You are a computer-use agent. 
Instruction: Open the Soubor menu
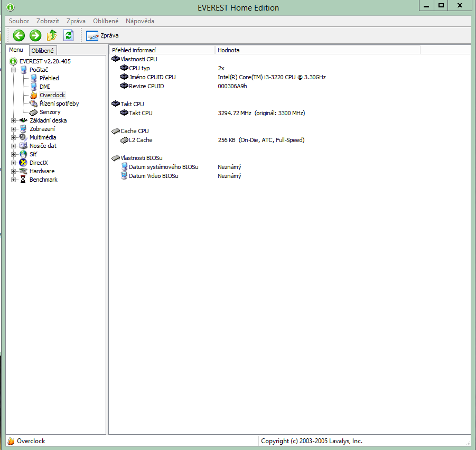19,21
